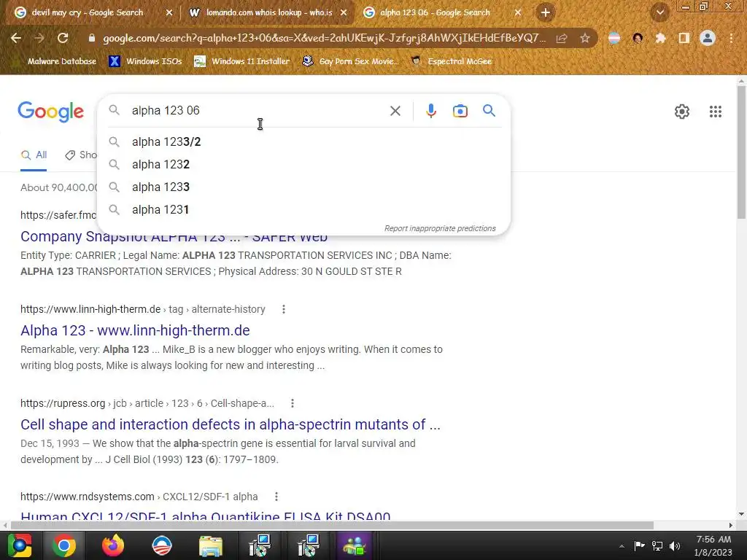Close the devil may cry tab

click(x=169, y=13)
